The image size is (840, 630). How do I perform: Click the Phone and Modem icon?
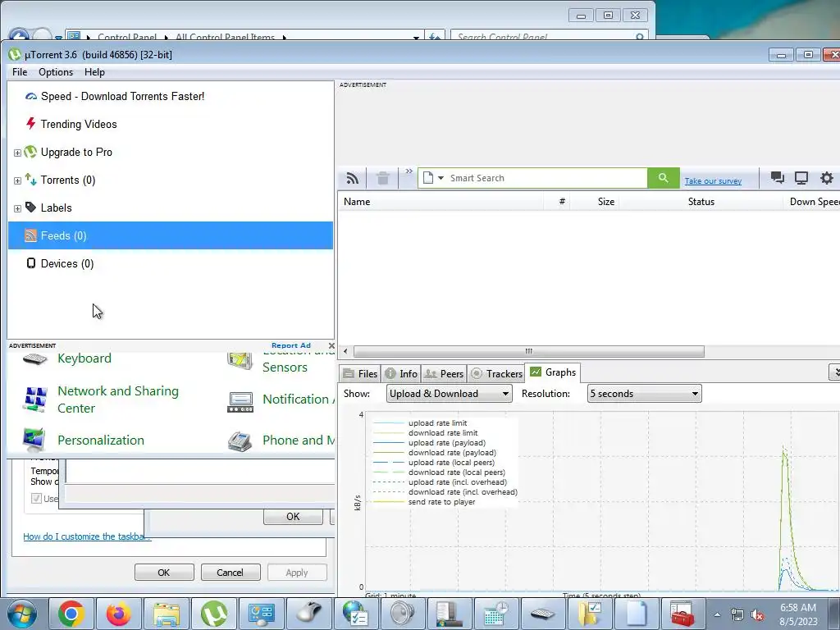tap(240, 441)
